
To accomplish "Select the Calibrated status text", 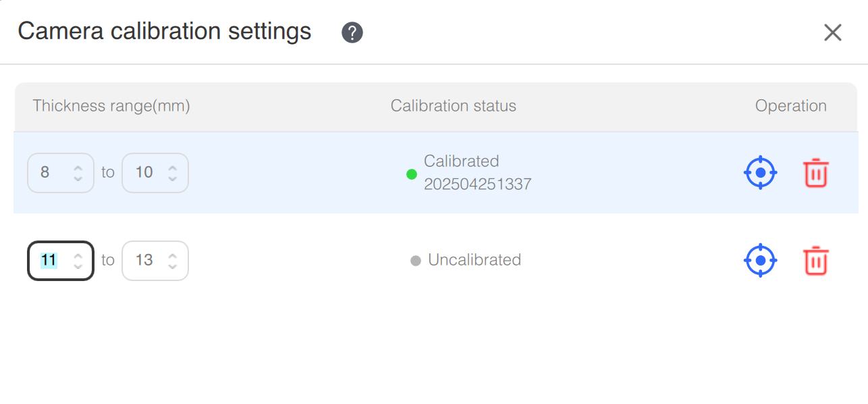I will point(462,161).
